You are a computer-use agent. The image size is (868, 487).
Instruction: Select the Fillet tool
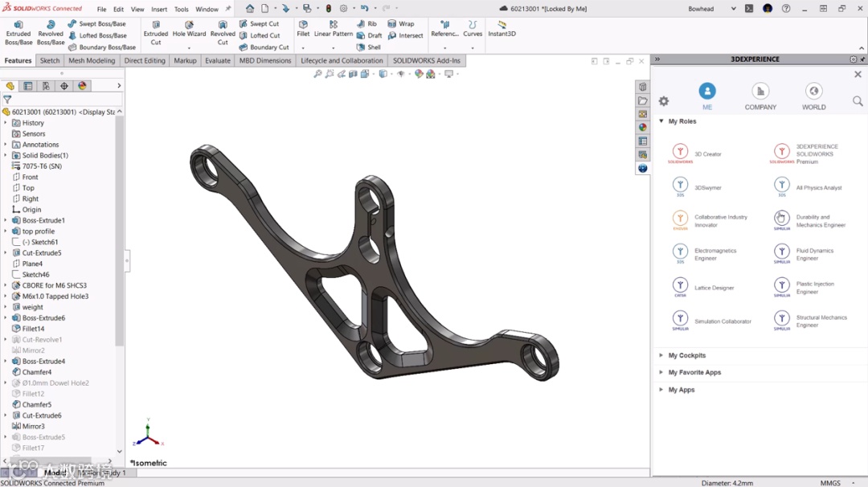pos(303,29)
